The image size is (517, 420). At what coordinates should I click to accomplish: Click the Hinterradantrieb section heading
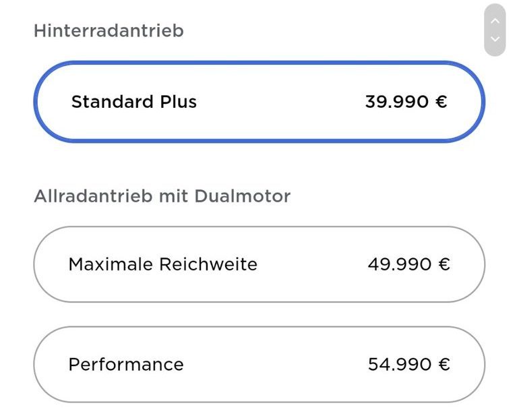[x=109, y=31]
